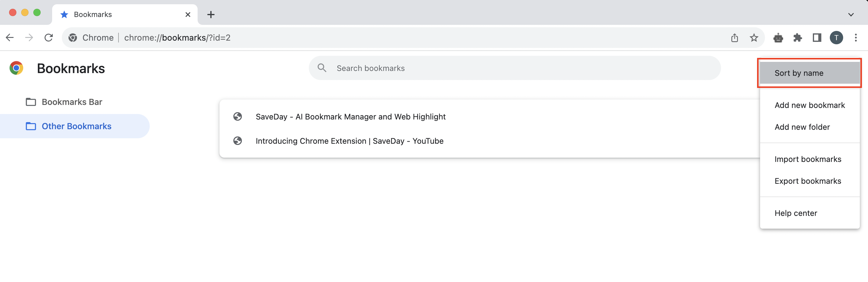
Task: Open the Extensions puzzle-piece icon
Action: click(x=798, y=37)
